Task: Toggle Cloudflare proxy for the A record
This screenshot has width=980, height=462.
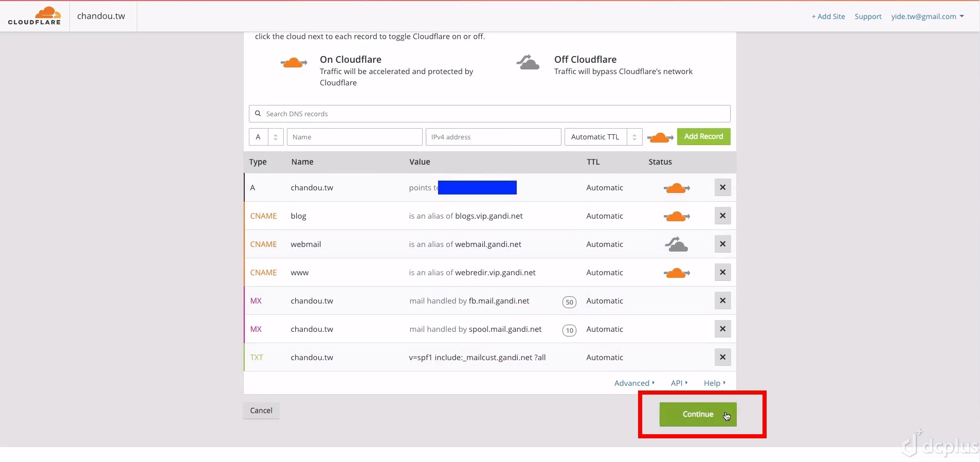Action: pos(677,188)
